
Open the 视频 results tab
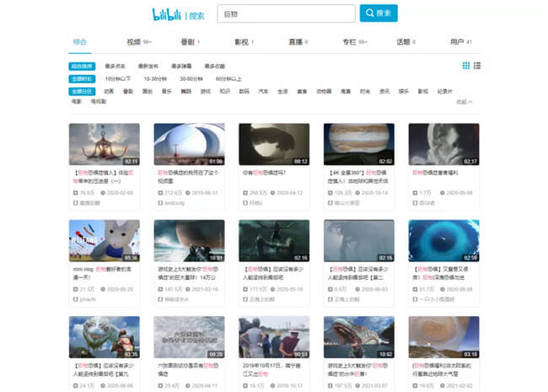tap(139, 42)
